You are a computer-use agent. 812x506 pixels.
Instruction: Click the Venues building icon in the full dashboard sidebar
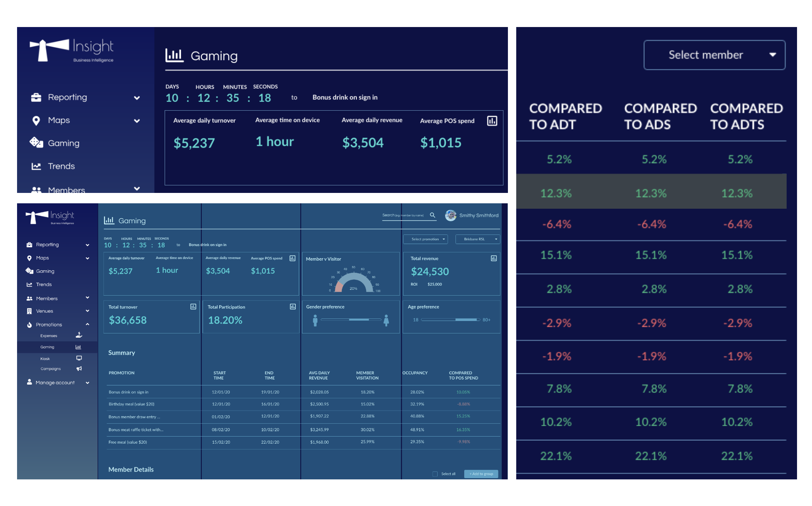(x=29, y=311)
